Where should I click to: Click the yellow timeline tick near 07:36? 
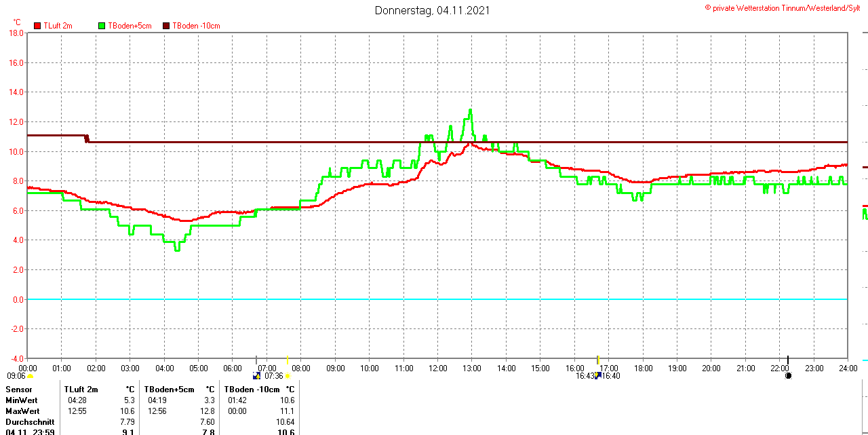[x=288, y=360]
